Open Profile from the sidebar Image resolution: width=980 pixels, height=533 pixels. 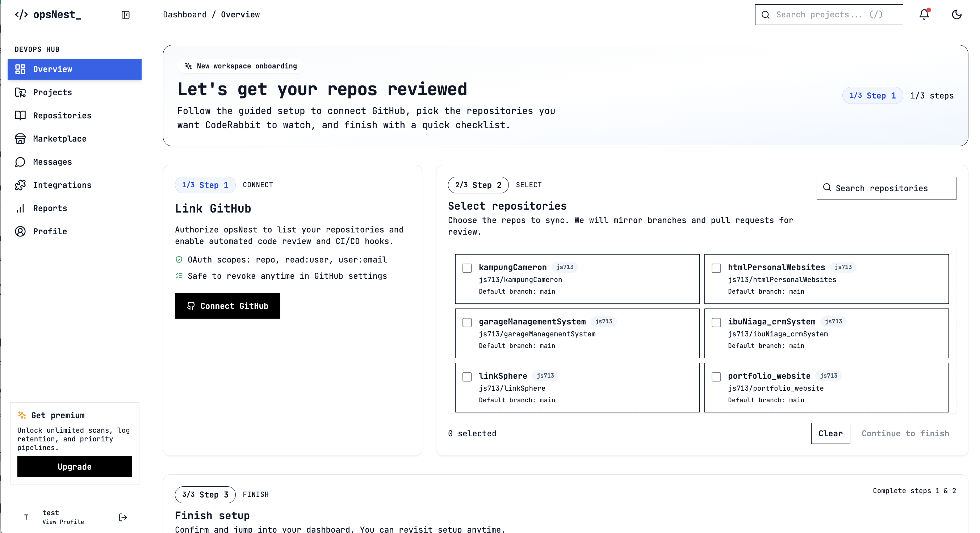click(x=50, y=231)
